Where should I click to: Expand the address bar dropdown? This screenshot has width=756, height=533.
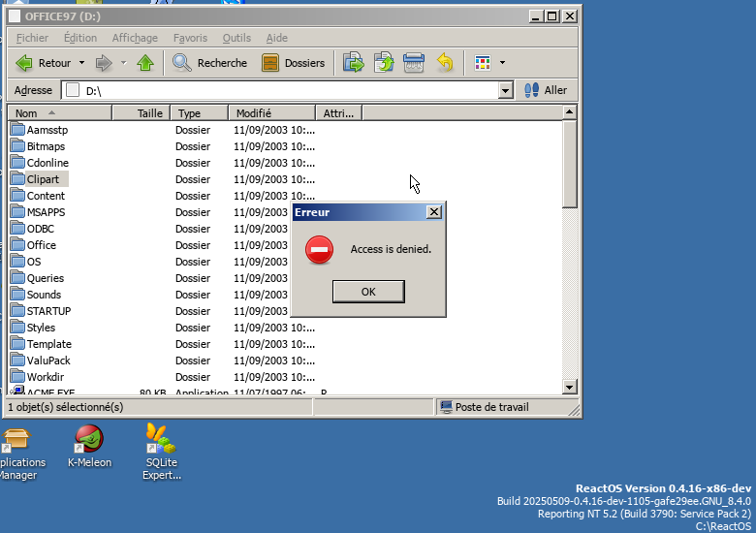[x=505, y=90]
